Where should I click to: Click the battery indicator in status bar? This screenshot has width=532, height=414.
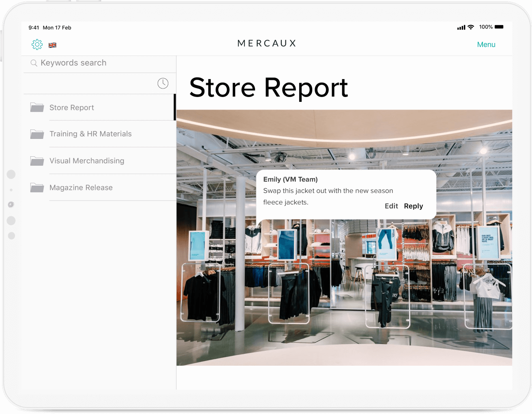coord(499,27)
